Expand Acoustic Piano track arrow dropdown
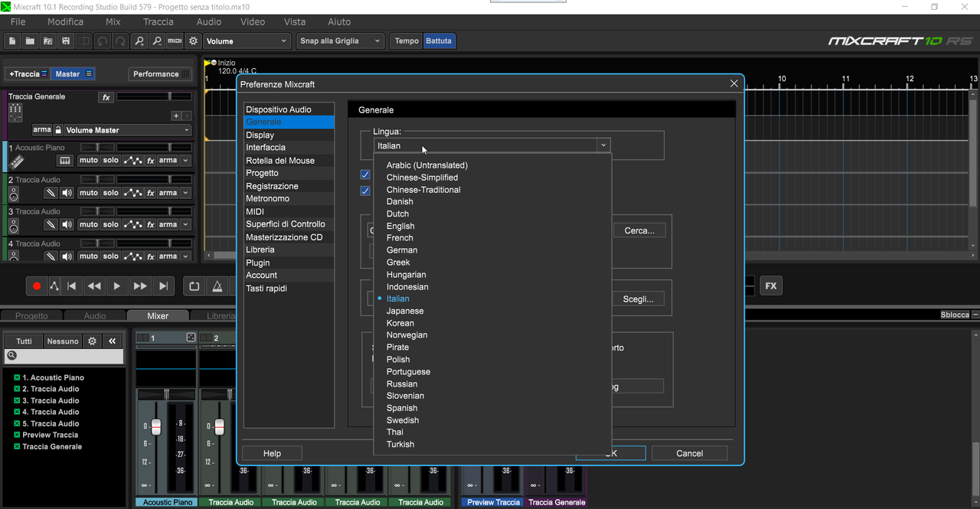This screenshot has width=980, height=509. pyautogui.click(x=185, y=161)
